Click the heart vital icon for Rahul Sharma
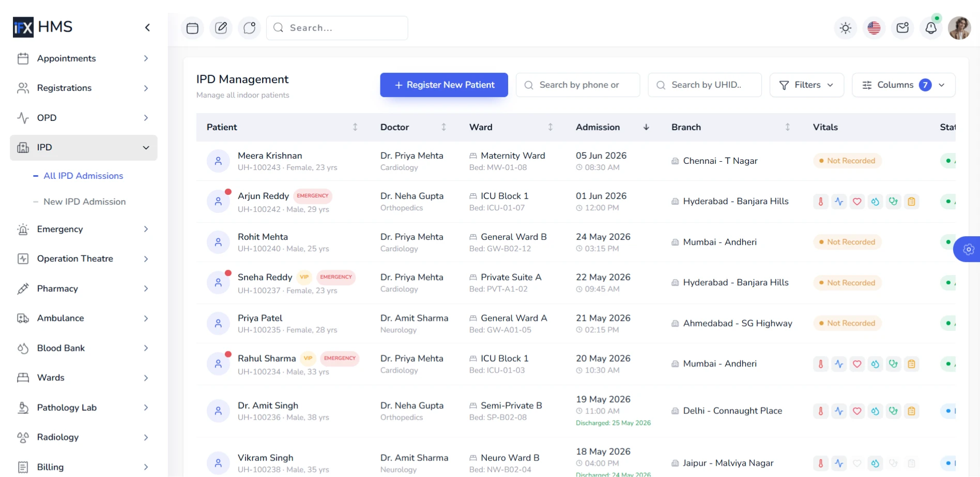The image size is (980, 477). (857, 364)
